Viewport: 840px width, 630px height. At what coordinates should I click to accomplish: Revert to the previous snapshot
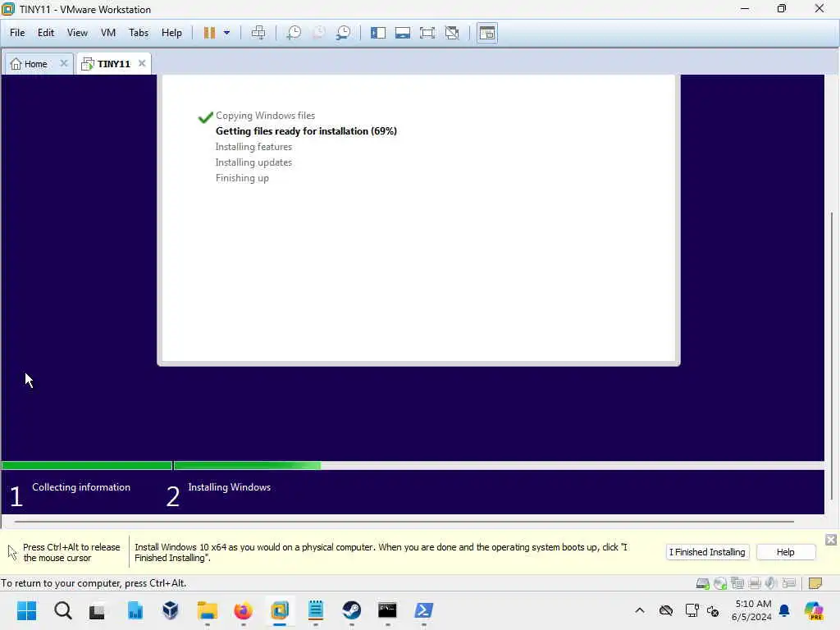pyautogui.click(x=319, y=33)
